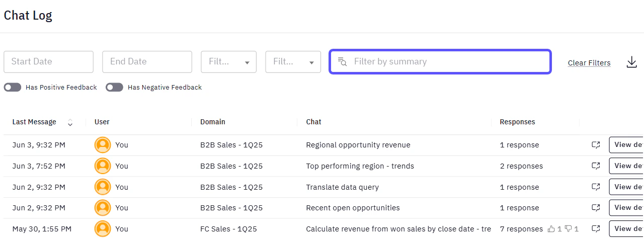The image size is (644, 238).
Task: Toggle Has Negative Feedback switch
Action: tap(115, 88)
